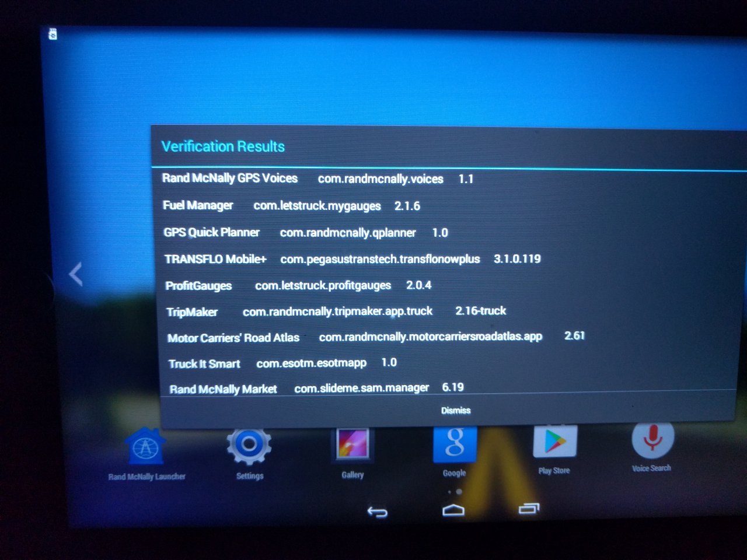
Task: Open the Google search app
Action: (455, 443)
